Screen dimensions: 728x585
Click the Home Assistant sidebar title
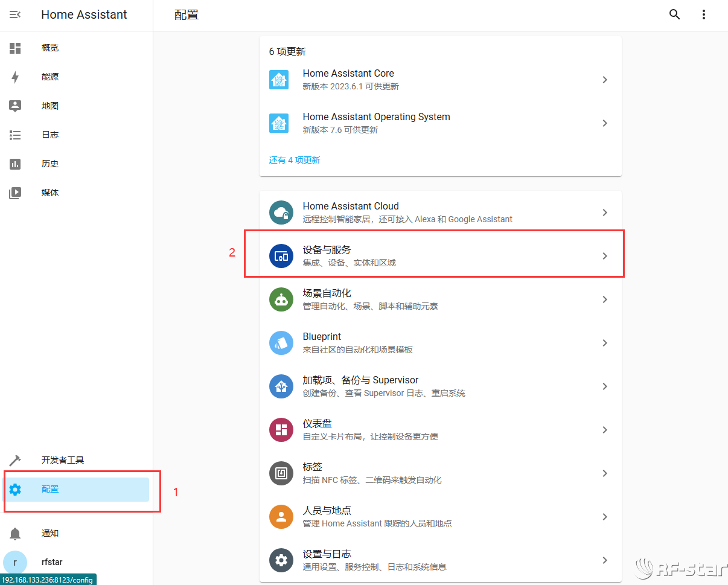click(84, 15)
